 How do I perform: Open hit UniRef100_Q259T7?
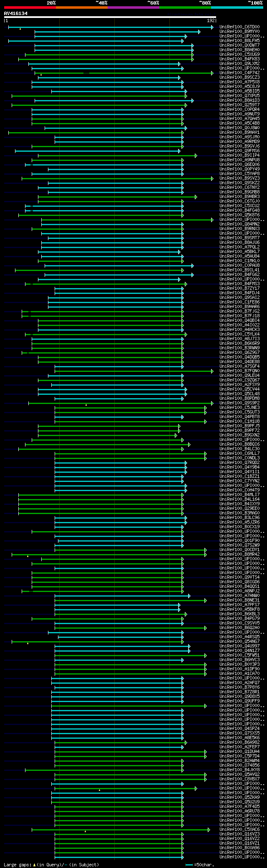(x=239, y=105)
